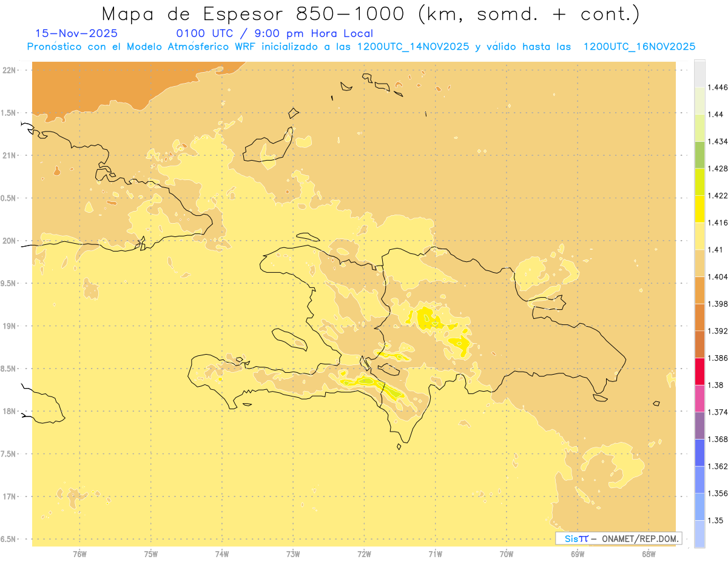Click the '21N' latitude axis label
Screen dimensions: 728x562
coord(9,156)
